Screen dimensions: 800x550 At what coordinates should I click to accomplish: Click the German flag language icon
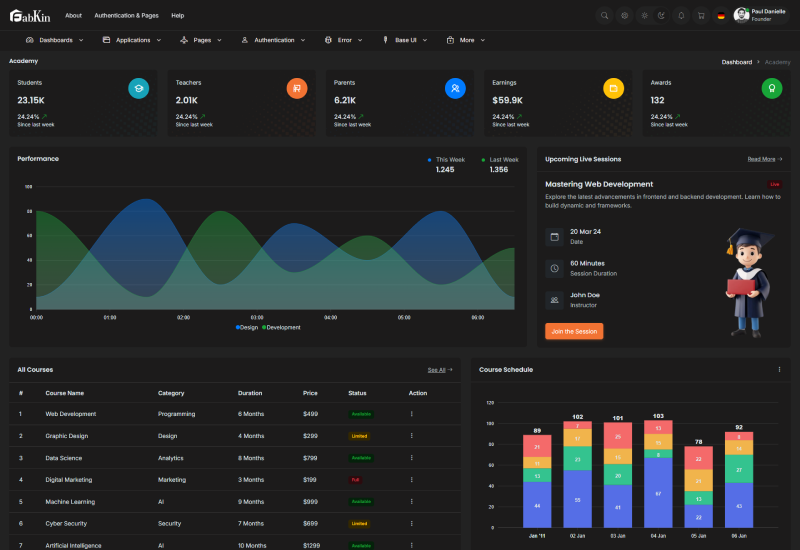click(721, 15)
